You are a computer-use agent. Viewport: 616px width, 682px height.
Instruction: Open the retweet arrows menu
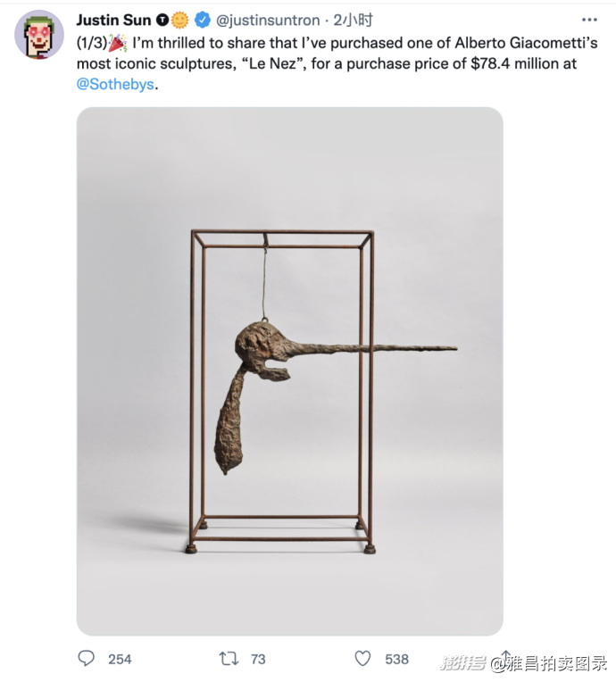tap(229, 659)
